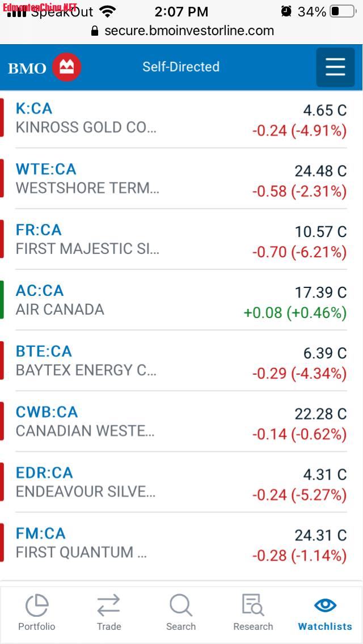Image resolution: width=363 pixels, height=644 pixels.
Task: Select the FR:CA First Majestic row
Action: click(x=181, y=239)
